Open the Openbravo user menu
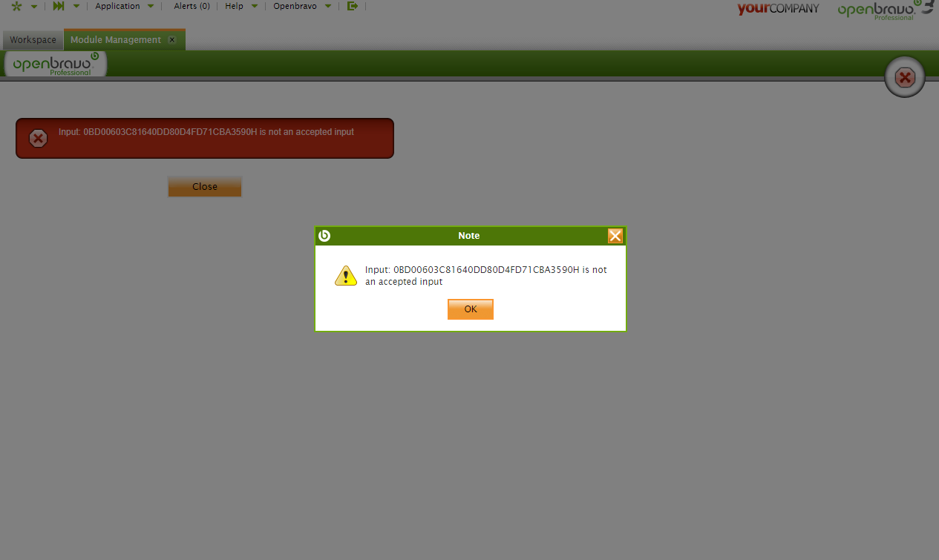Screen dimensions: 939x560 click(x=295, y=6)
